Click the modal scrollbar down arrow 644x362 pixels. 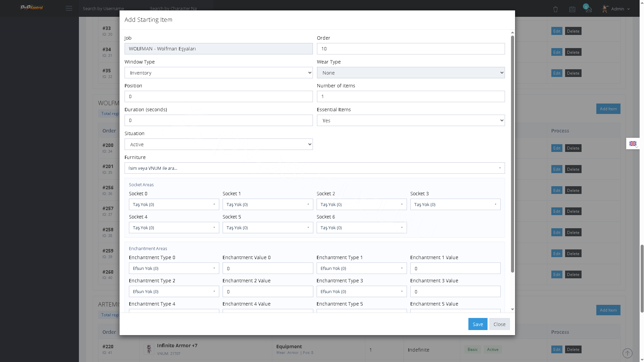tap(512, 310)
